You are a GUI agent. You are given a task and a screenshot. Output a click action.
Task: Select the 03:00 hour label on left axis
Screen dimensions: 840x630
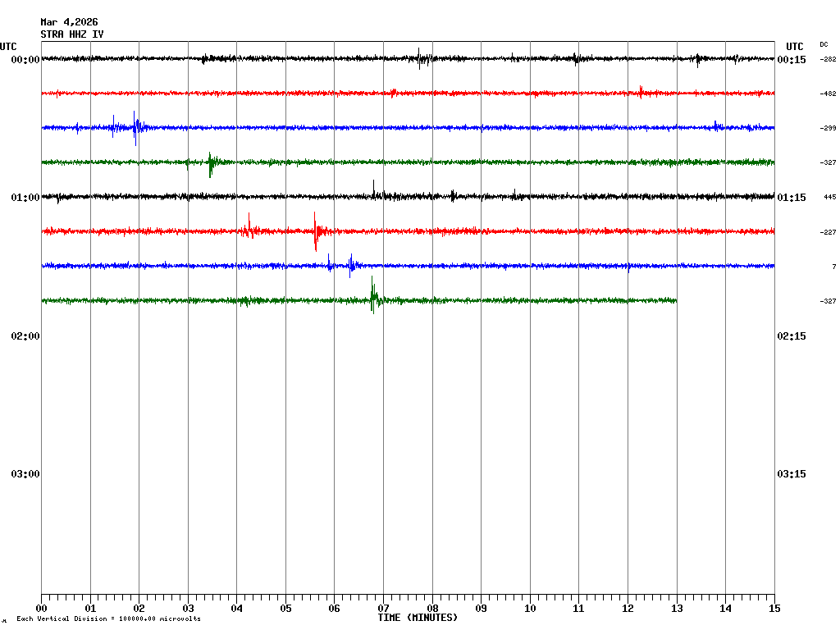click(25, 474)
